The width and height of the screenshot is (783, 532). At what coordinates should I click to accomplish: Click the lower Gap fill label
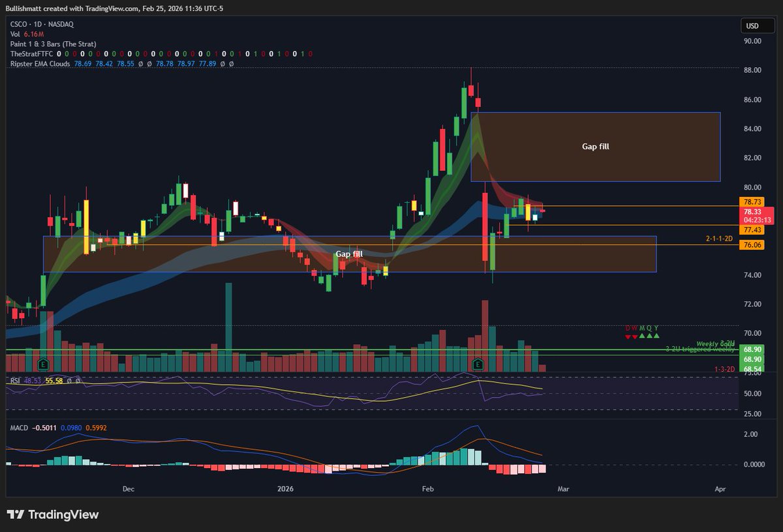[349, 254]
